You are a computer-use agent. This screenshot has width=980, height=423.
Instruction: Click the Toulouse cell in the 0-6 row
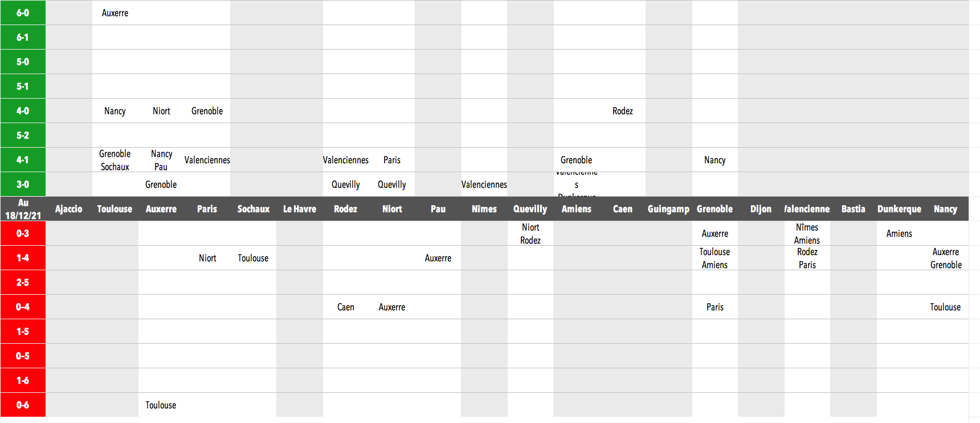coord(161,405)
